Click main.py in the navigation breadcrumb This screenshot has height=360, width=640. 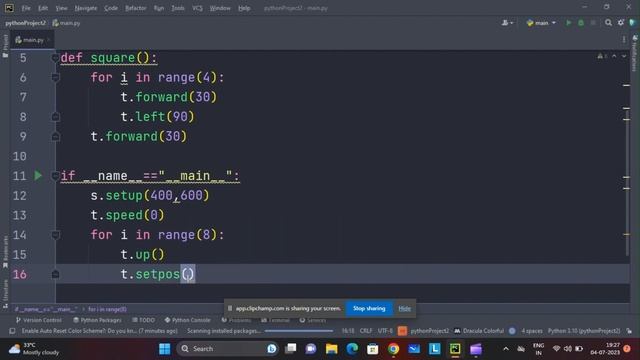point(67,23)
